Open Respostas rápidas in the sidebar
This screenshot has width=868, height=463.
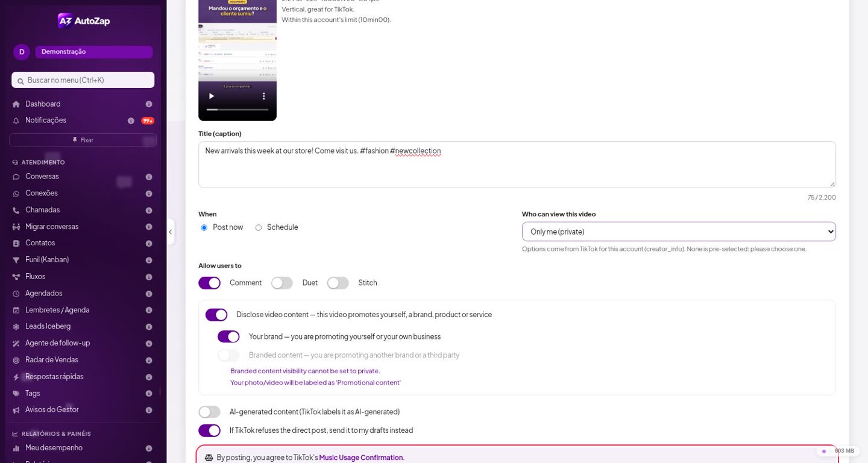pyautogui.click(x=54, y=377)
